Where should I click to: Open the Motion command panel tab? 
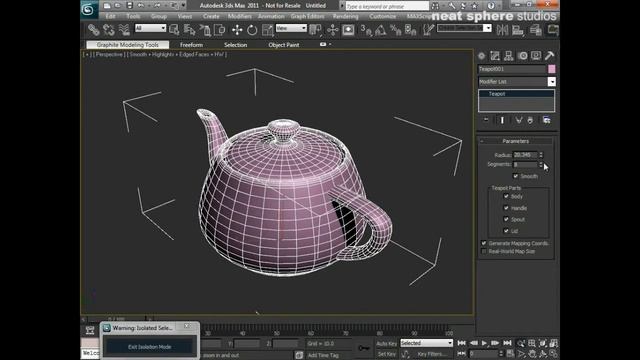522,56
